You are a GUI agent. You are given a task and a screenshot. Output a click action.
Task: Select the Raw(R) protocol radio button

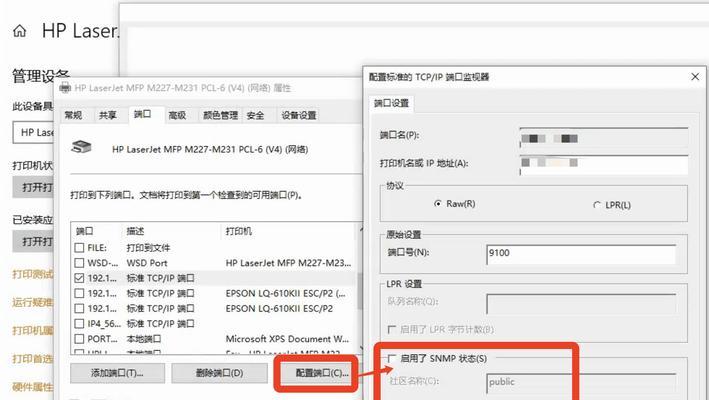[437, 204]
